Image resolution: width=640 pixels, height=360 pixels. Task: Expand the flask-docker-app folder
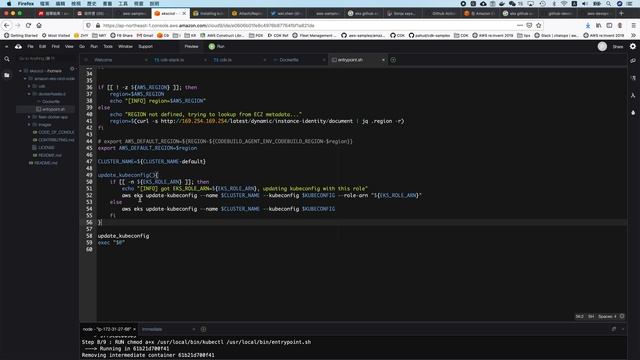pos(29,117)
